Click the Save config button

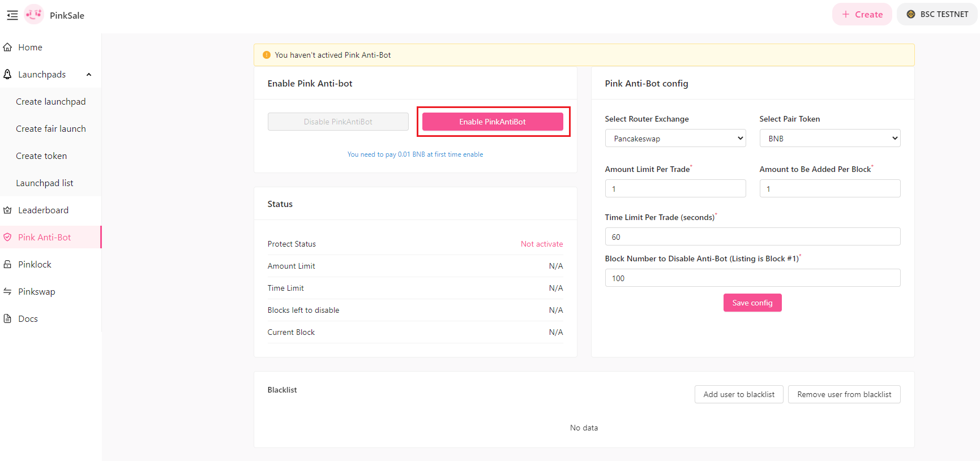(752, 303)
